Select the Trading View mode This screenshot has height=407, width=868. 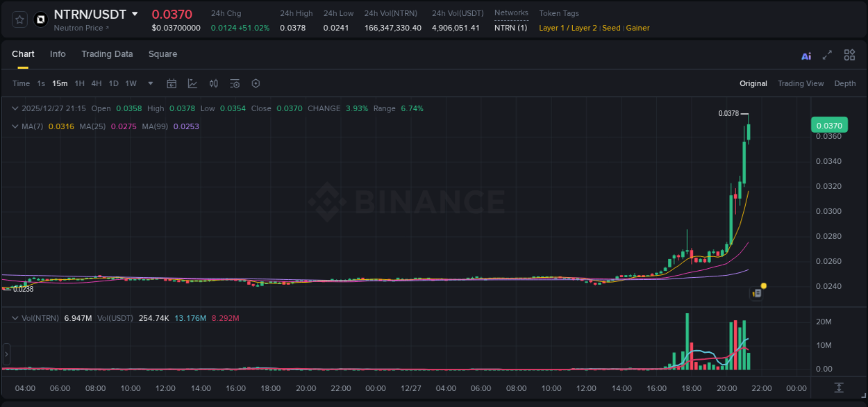coord(801,83)
